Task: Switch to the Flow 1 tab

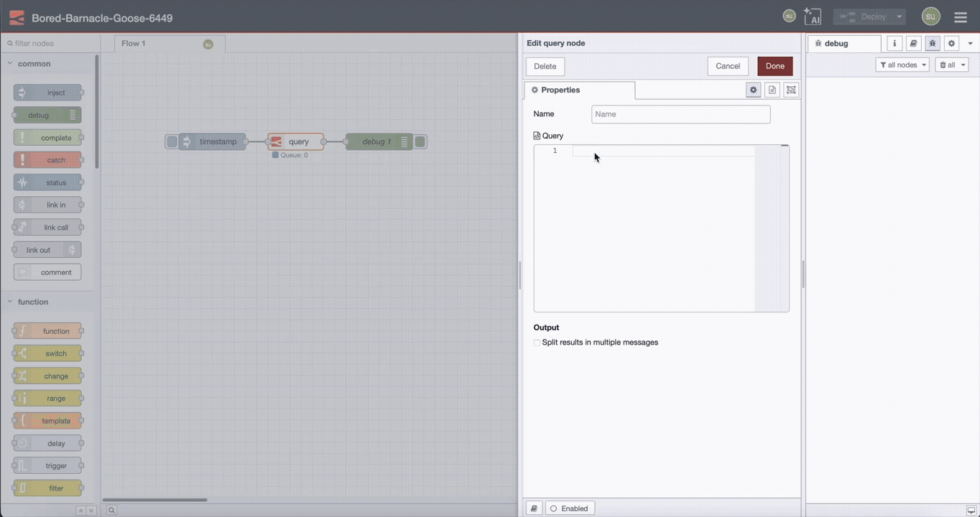Action: click(x=133, y=43)
